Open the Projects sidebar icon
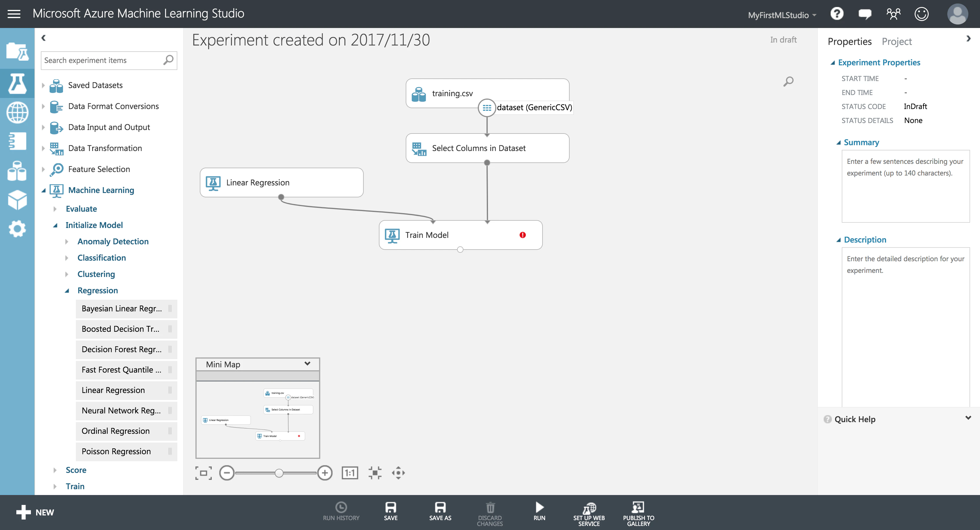Viewport: 980px width, 530px height. 17,51
